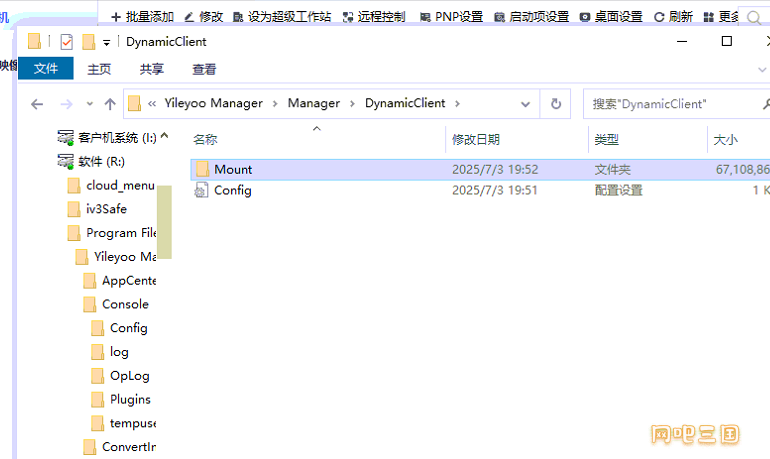The image size is (770, 459).
Task: Switch to the 主页 ribbon tab
Action: pyautogui.click(x=99, y=69)
